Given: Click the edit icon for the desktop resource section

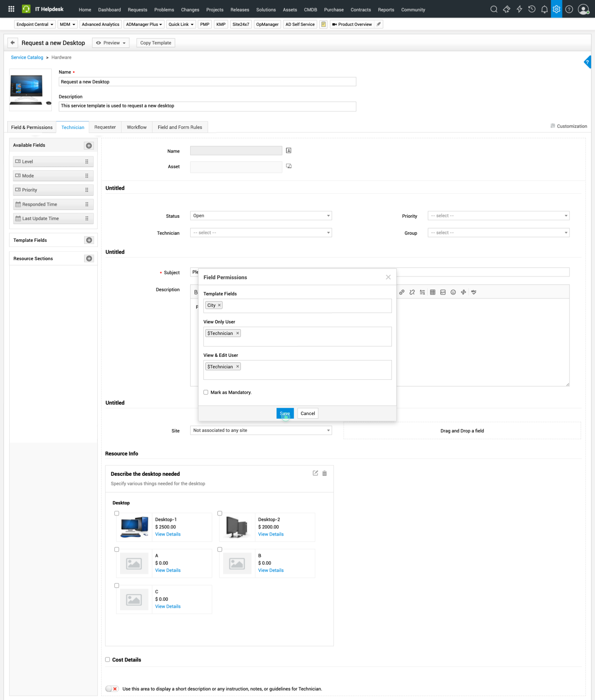Looking at the screenshot, I should click(x=315, y=473).
